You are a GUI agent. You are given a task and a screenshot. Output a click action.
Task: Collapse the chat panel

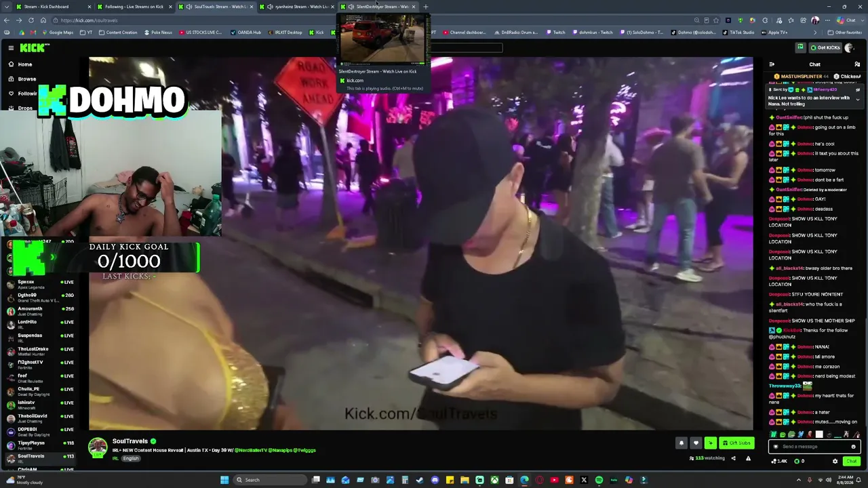[772, 64]
